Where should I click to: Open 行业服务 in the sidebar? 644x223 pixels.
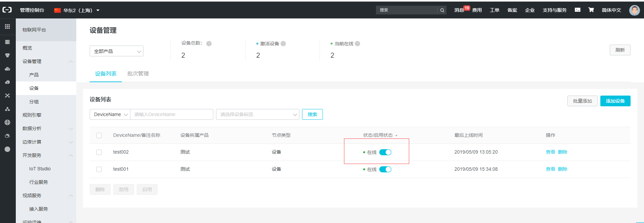39,182
